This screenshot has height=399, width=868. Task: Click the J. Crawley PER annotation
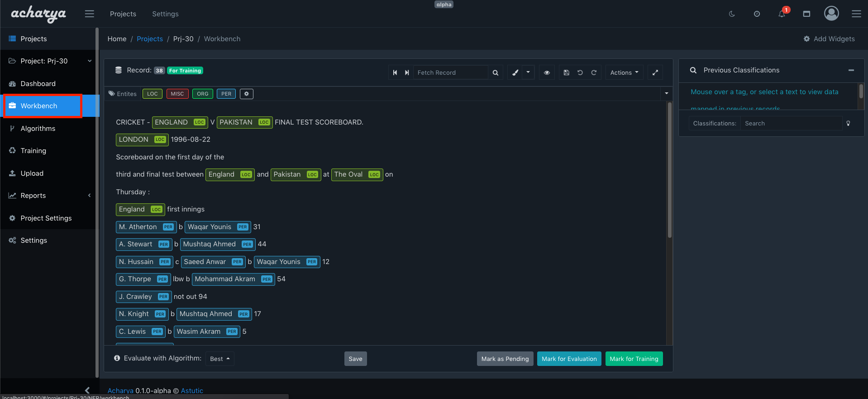143,297
